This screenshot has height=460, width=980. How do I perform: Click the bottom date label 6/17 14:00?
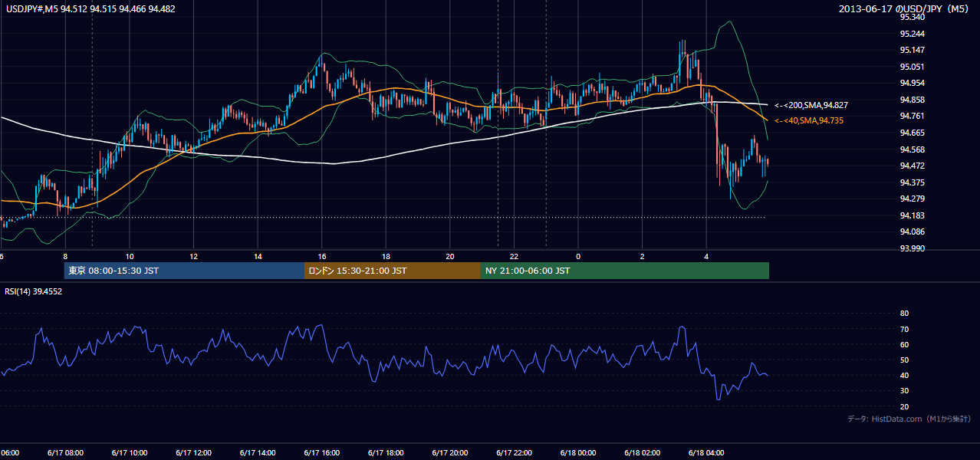pyautogui.click(x=258, y=453)
